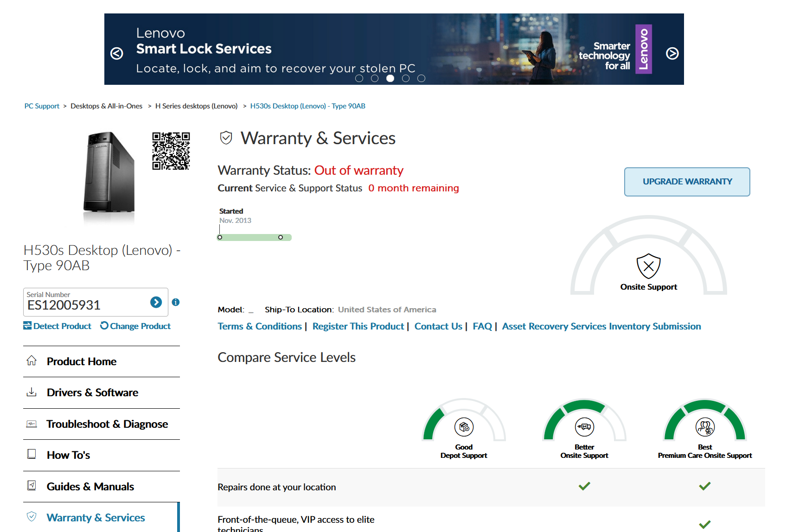This screenshot has height=532, width=793.
Task: Select the fourth carousel dot indicator
Action: [406, 78]
